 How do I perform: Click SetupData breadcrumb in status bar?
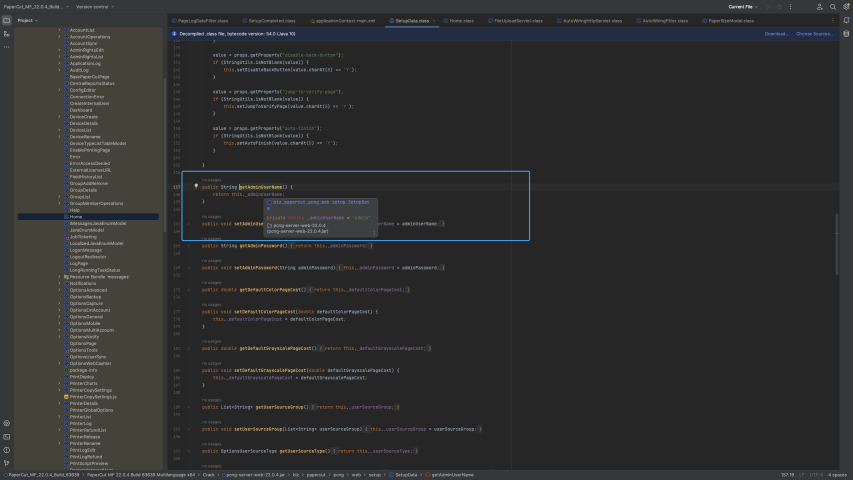(403, 475)
